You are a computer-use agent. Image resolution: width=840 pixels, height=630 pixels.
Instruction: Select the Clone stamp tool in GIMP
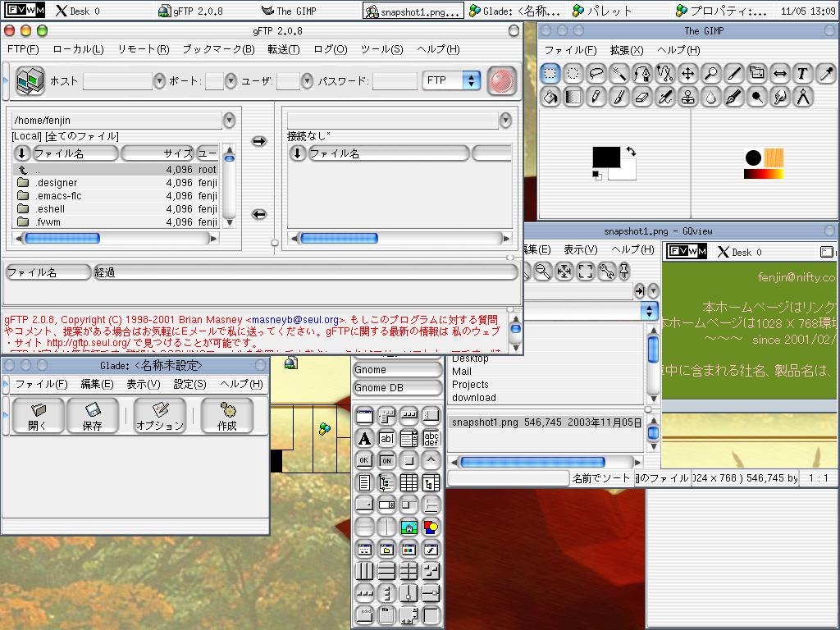click(x=688, y=97)
